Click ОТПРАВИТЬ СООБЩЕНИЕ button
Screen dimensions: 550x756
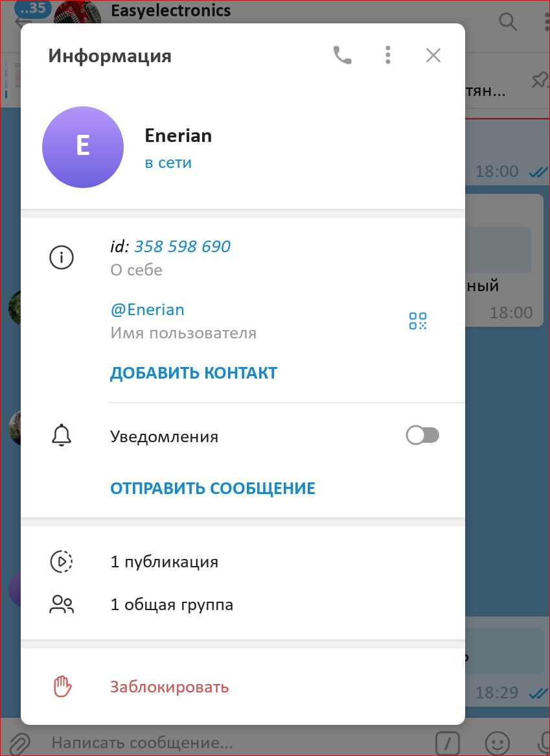pos(212,488)
